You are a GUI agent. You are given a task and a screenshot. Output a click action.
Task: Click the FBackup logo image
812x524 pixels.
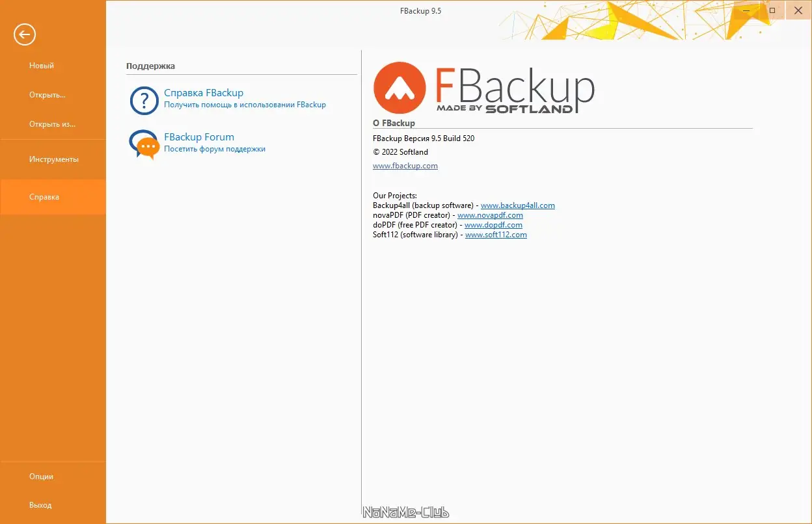[484, 88]
